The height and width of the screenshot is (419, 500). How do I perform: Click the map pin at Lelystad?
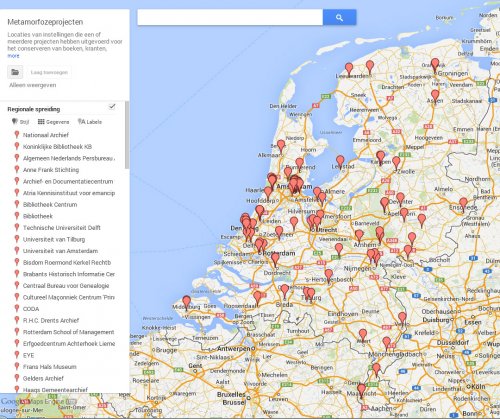tap(340, 162)
